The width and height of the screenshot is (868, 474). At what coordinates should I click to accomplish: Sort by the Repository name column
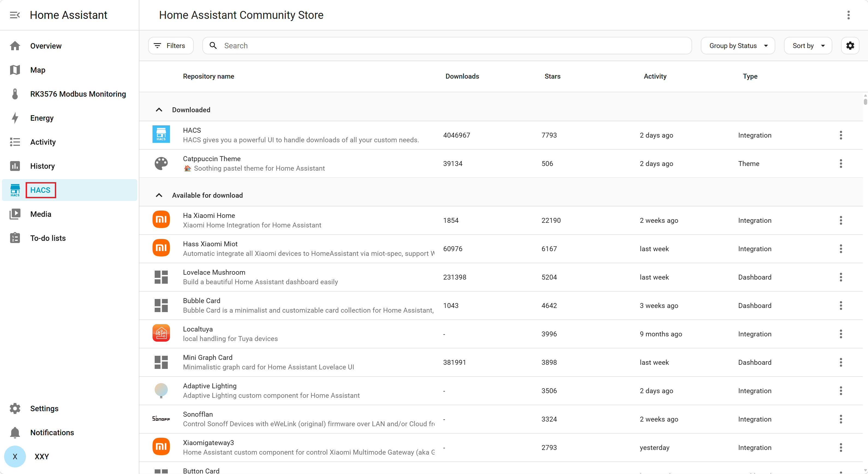208,76
